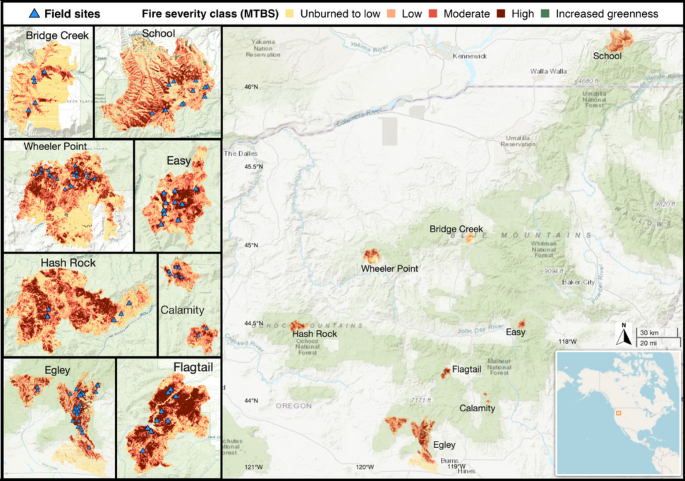Image resolution: width=685 pixels, height=481 pixels.
Task: Click the Baker City label on map
Action: tap(582, 283)
